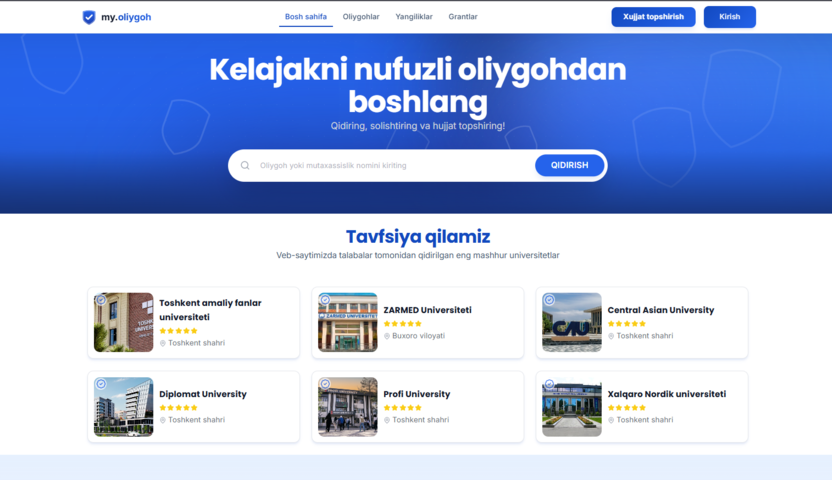Open Xalqaro Nordik universiteti title link
Image resolution: width=832 pixels, height=480 pixels.
666,394
